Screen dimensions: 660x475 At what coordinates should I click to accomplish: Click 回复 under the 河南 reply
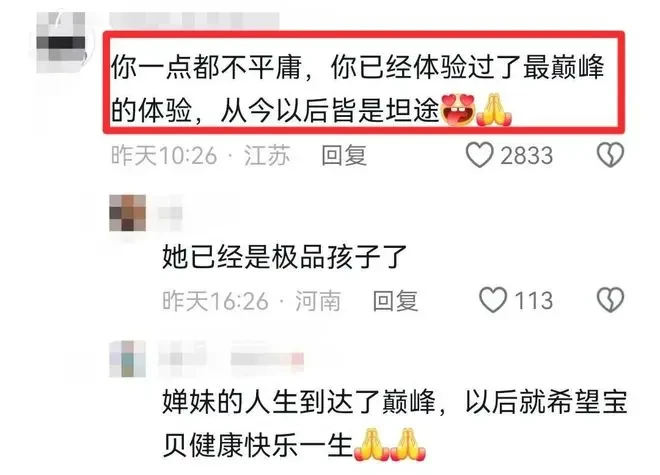coord(395,301)
